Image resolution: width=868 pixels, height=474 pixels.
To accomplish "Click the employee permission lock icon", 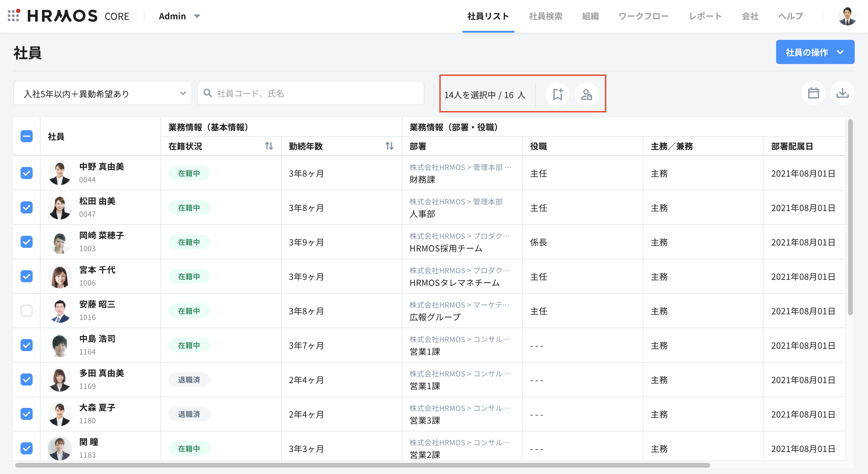I will coord(586,94).
